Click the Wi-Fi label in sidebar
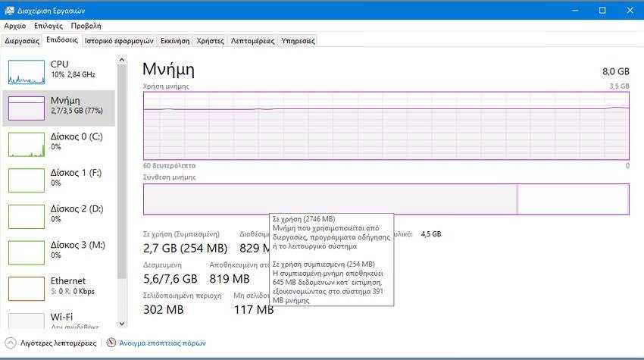 pos(61,317)
